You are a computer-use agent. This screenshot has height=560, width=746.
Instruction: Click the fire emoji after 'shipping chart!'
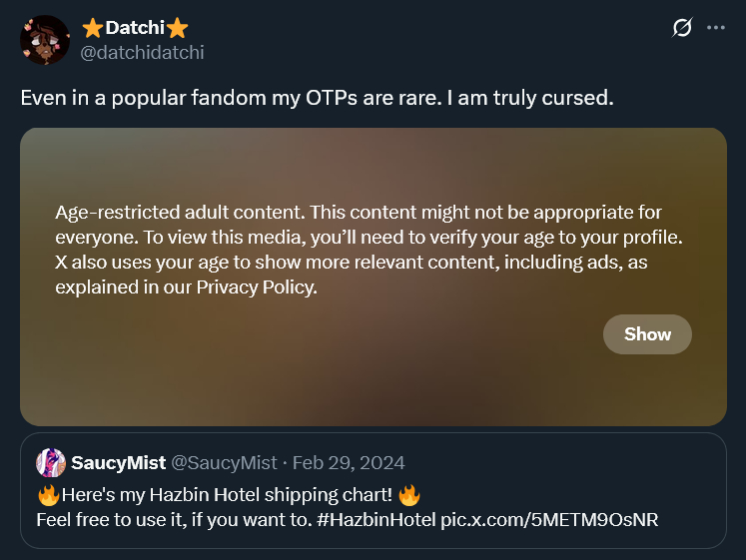(x=406, y=495)
